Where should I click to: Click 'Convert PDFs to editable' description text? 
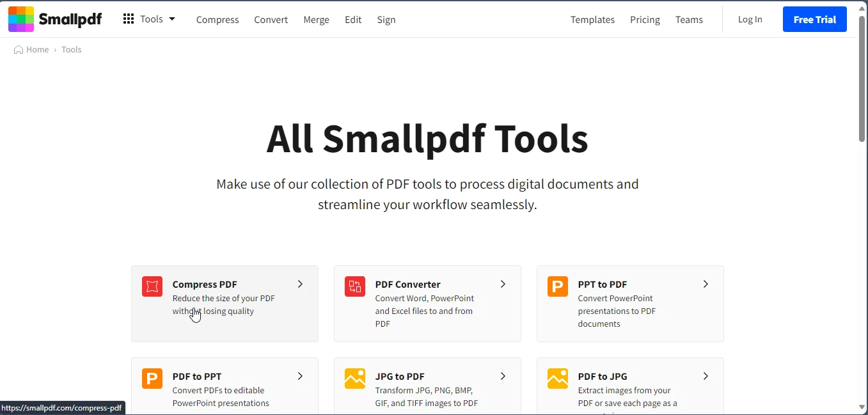pyautogui.click(x=221, y=397)
